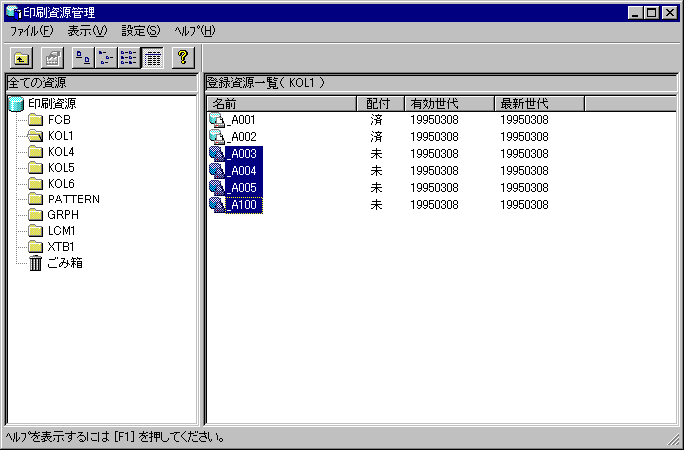Select the _A100 name text
This screenshot has width=684, height=450.
pyautogui.click(x=243, y=205)
